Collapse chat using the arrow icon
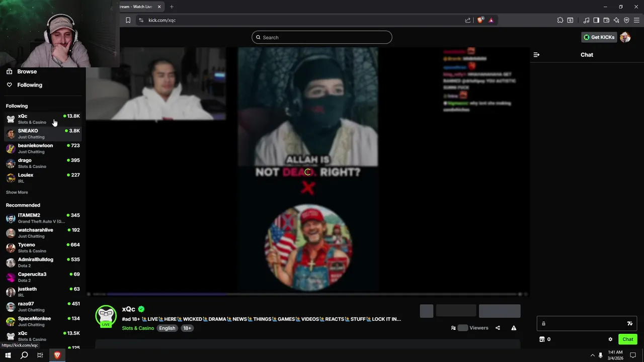The image size is (644, 362). [536, 55]
